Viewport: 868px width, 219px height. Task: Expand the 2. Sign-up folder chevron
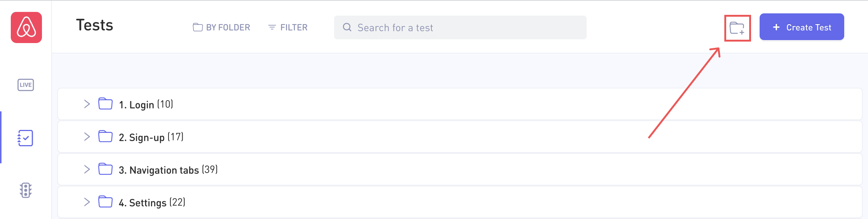(x=87, y=137)
